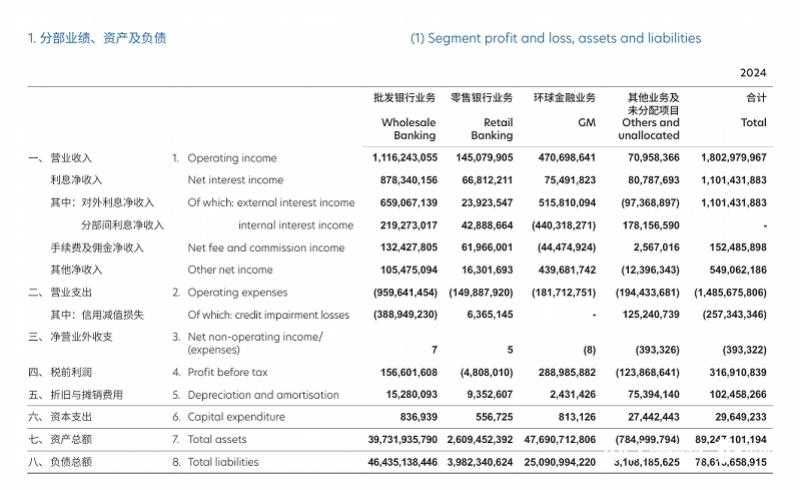Select the 'Depreciation and amortisation' row label
Image resolution: width=800 pixels, height=490 pixels.
[261, 394]
